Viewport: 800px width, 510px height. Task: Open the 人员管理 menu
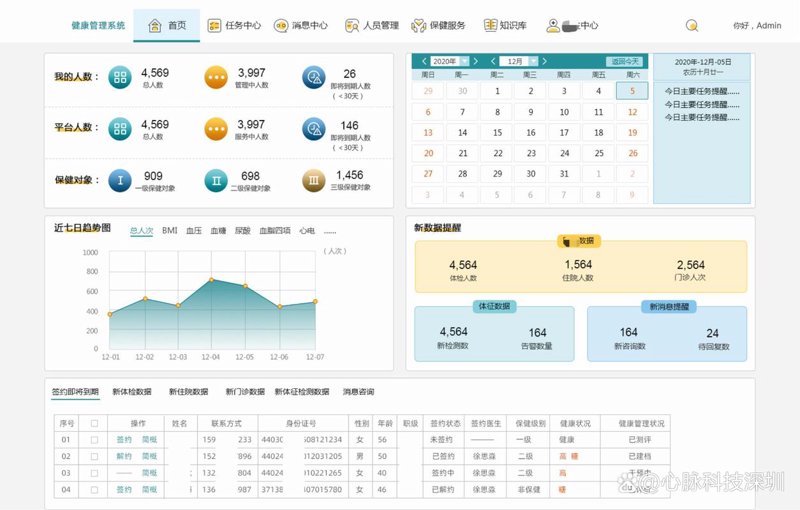point(372,26)
